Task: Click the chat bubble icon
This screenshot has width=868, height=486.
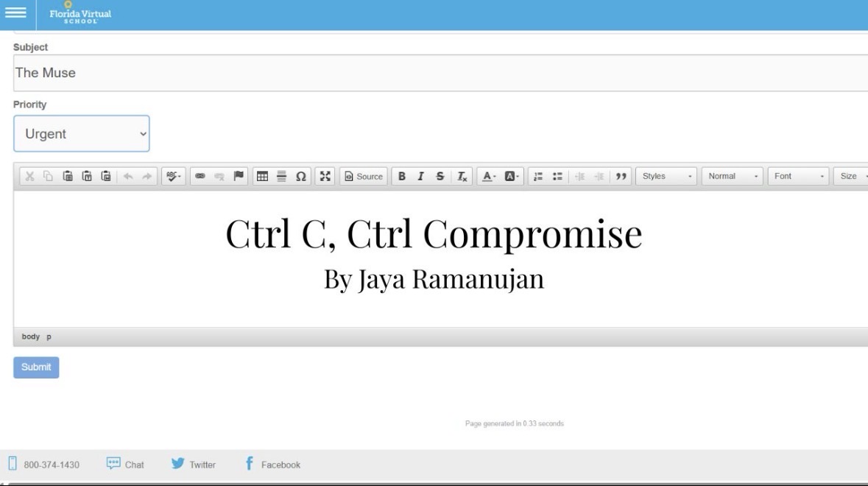Action: 113,463
